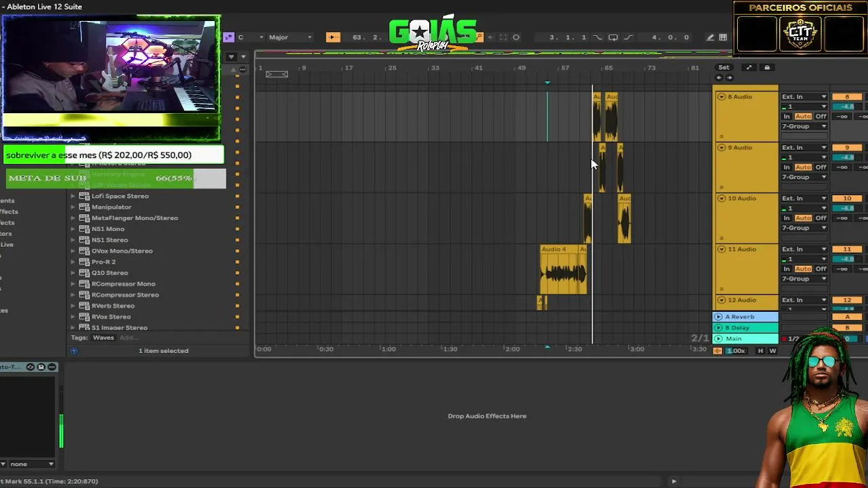Click the RCompressor Mono plug-in icon
The width and height of the screenshot is (868, 488).
84,284
